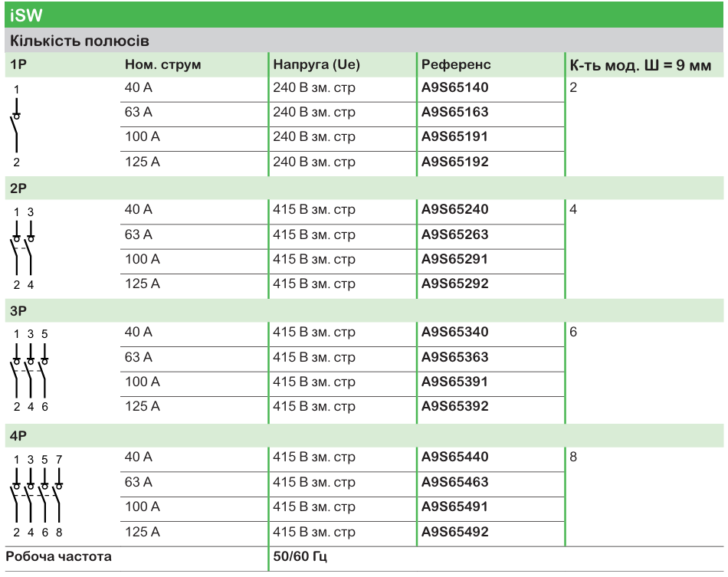Select the Референс column header
Image resolution: width=728 pixels, height=577 pixels.
coord(456,64)
